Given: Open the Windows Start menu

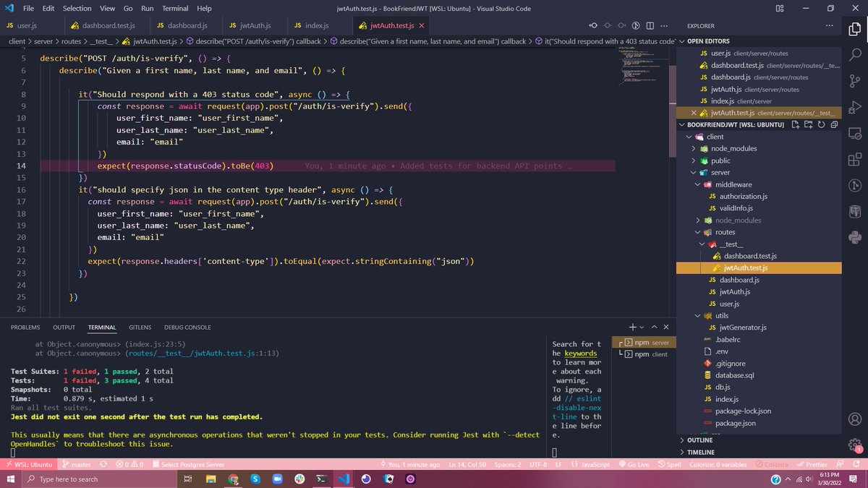Looking at the screenshot, I should tap(10, 479).
